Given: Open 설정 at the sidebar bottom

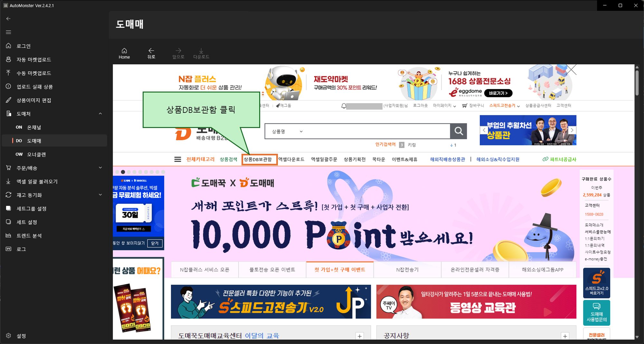Looking at the screenshot, I should 54,336.
